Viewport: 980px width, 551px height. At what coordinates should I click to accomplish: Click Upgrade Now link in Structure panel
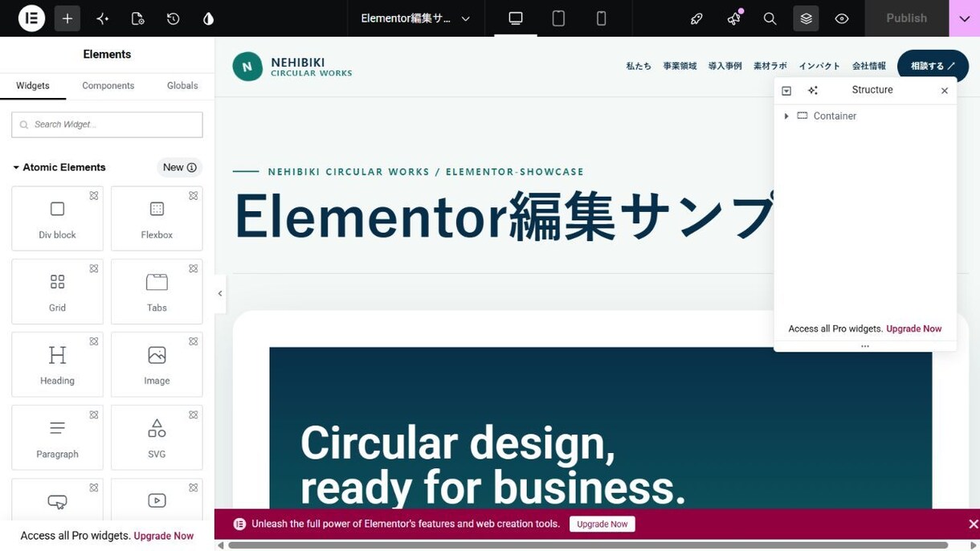pos(914,329)
